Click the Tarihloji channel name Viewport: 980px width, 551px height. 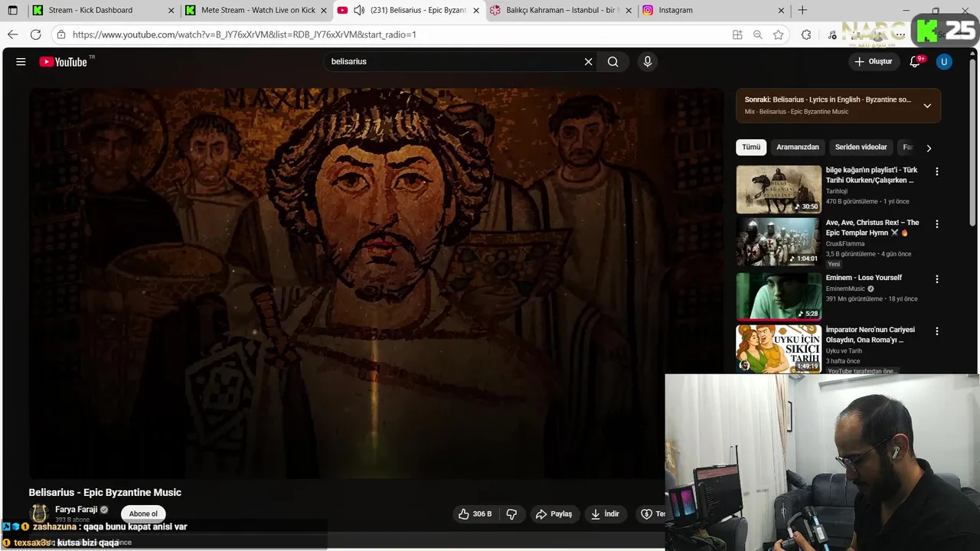[837, 191]
